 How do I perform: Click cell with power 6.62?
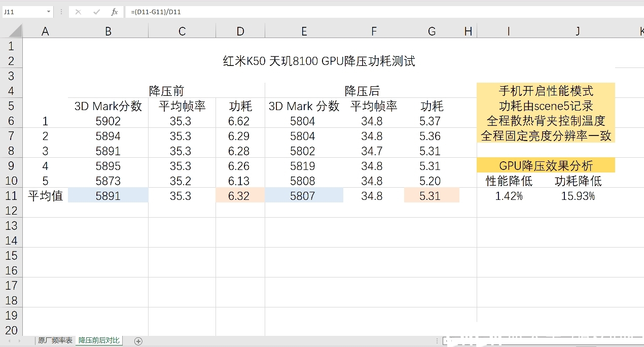pyautogui.click(x=240, y=121)
